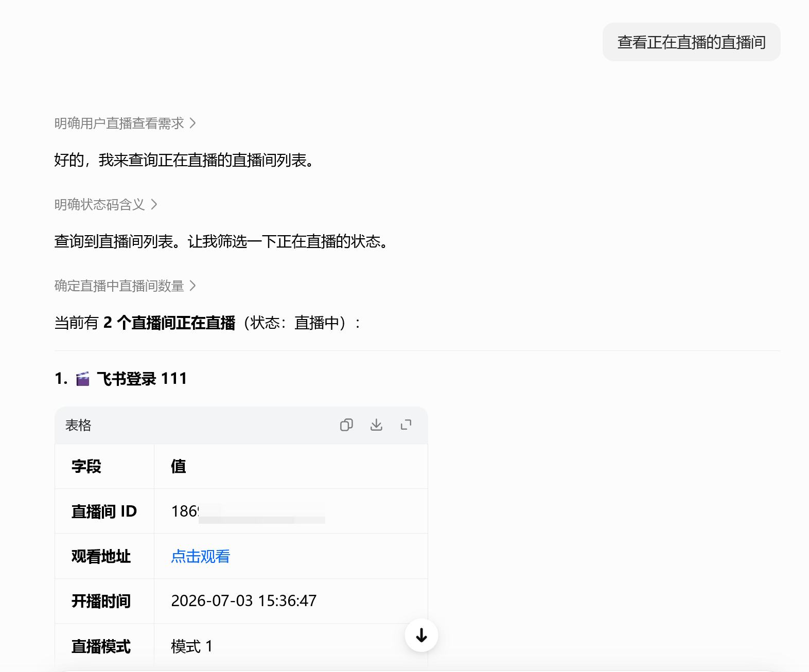Viewport: 809px width, 672px height.
Task: Expand the 明确状态码含义 thinking step
Action: tap(105, 205)
